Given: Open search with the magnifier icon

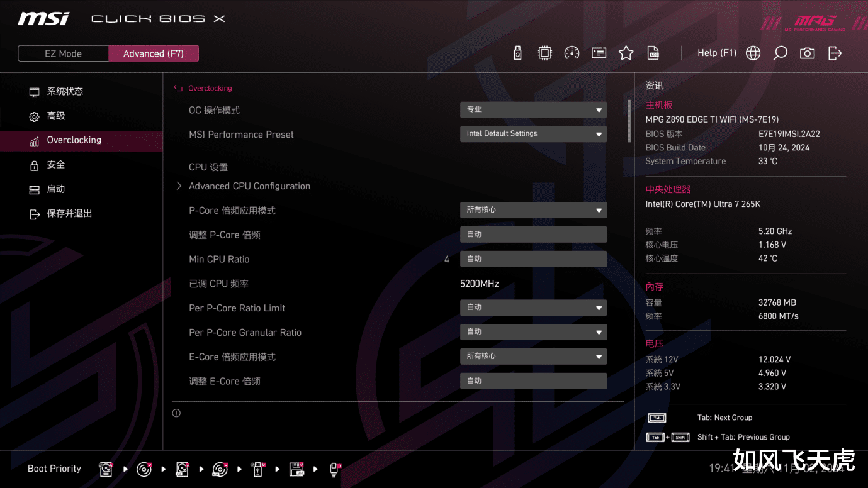Looking at the screenshot, I should [x=780, y=53].
